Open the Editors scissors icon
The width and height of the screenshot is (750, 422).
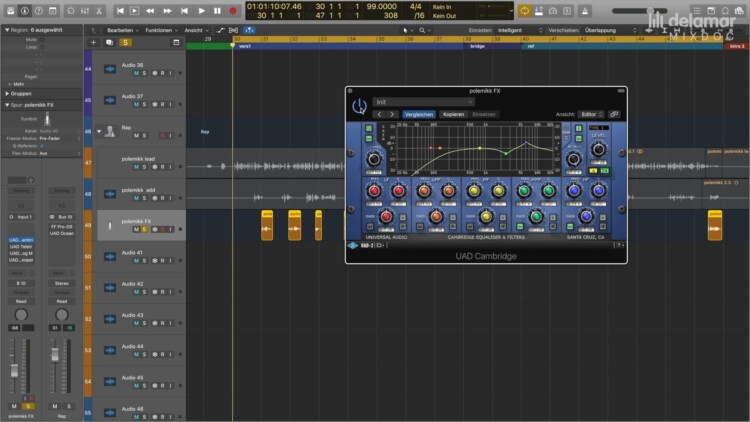tap(99, 11)
